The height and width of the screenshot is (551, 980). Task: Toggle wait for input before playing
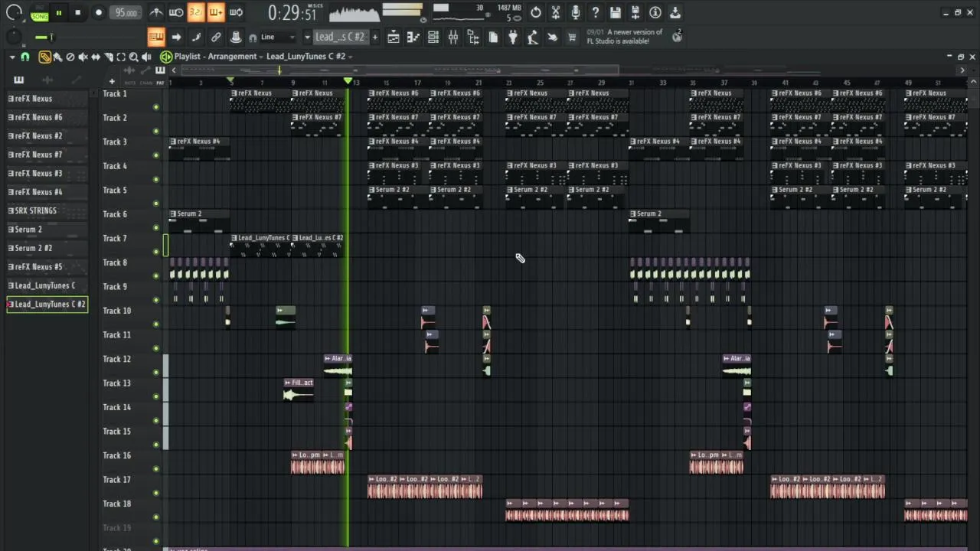pyautogui.click(x=176, y=12)
